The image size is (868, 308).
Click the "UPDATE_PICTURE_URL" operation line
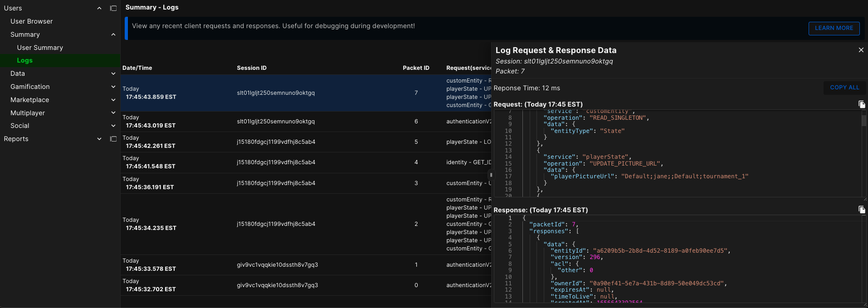(604, 164)
